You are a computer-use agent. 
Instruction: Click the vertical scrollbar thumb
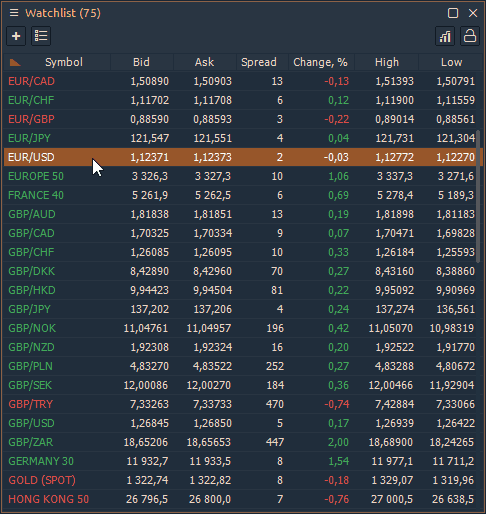(x=478, y=196)
